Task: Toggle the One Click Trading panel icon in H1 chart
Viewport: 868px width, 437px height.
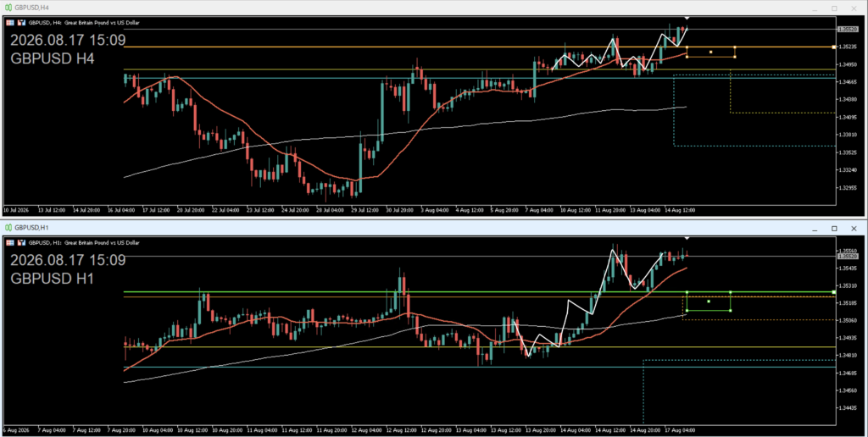Action: pyautogui.click(x=21, y=242)
